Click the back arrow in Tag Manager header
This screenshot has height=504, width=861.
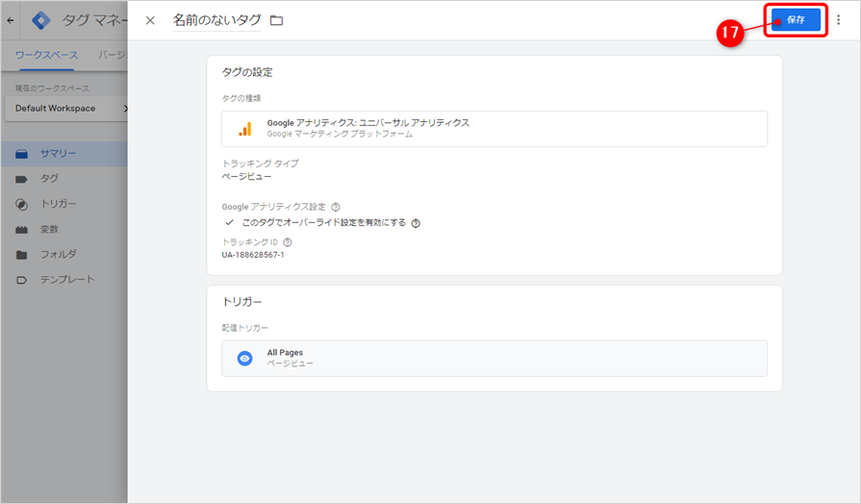pyautogui.click(x=11, y=20)
